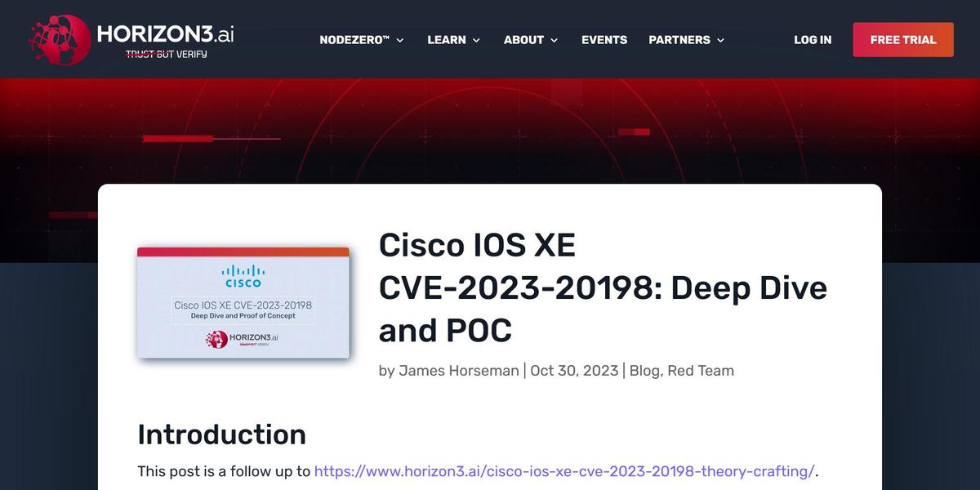Click the FREE TRIAL button
This screenshot has height=490, width=980.
pyautogui.click(x=902, y=39)
